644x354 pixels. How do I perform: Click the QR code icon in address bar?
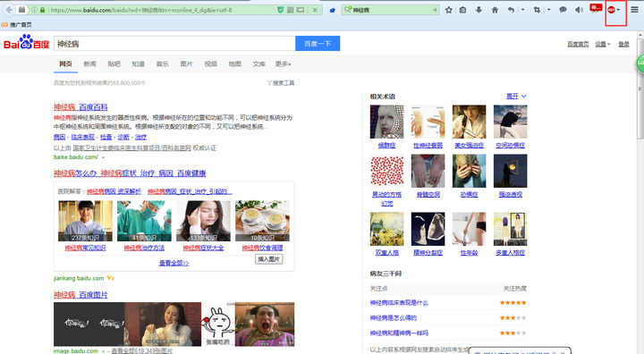[291, 10]
